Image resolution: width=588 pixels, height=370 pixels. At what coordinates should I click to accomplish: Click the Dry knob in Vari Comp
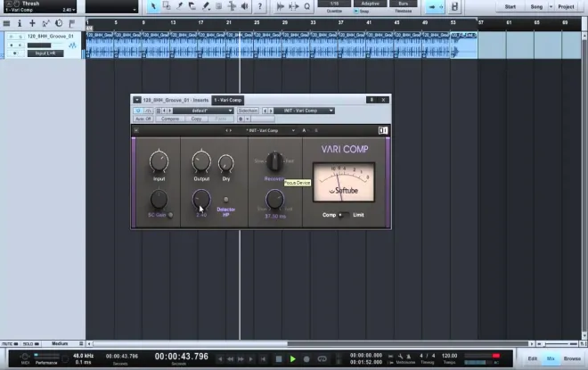click(225, 164)
